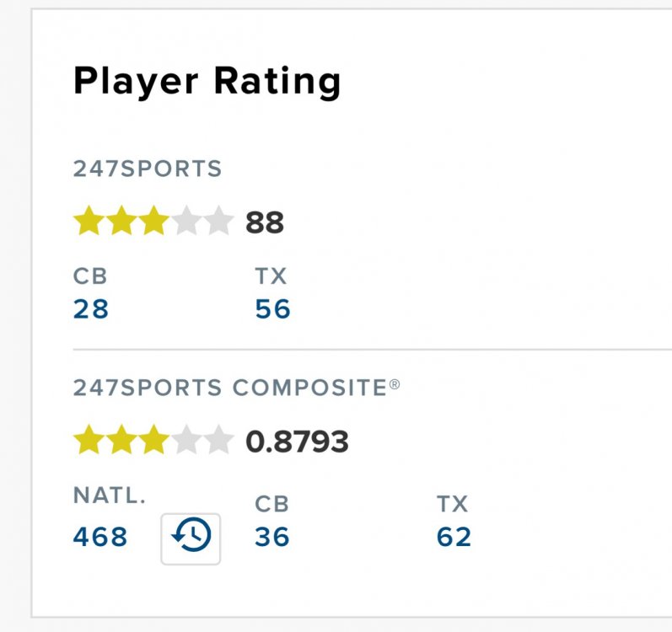Click third yellow star in 247Sports rating
The image size is (672, 632).
tap(153, 222)
